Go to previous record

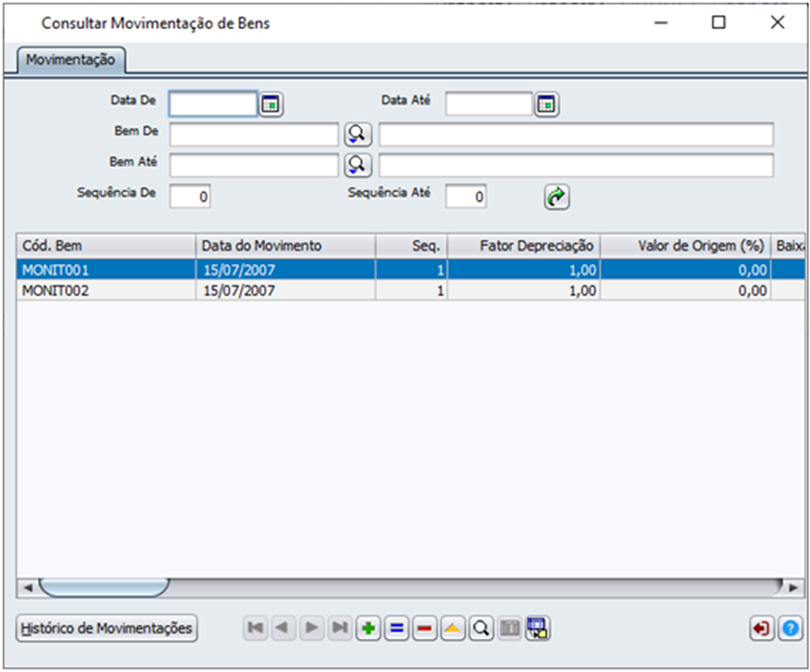tap(283, 628)
